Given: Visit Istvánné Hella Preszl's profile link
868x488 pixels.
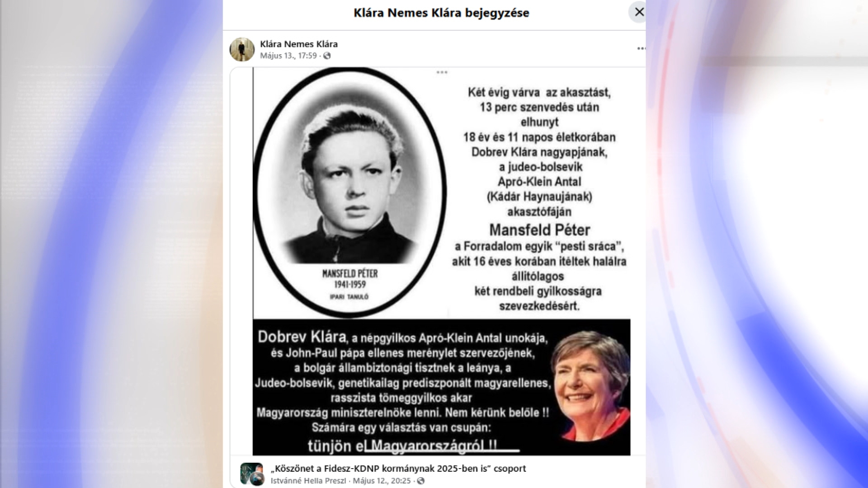Looking at the screenshot, I should point(308,481).
